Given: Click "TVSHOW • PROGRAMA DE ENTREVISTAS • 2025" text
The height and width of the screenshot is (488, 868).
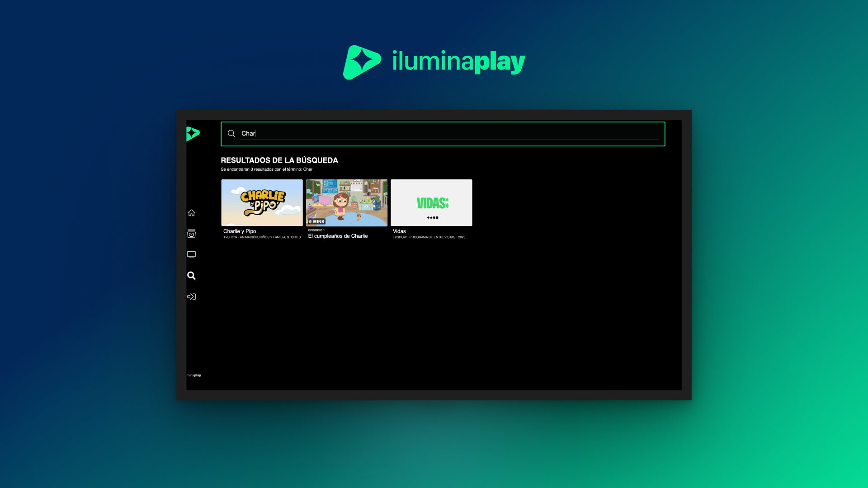Looking at the screenshot, I should 429,237.
